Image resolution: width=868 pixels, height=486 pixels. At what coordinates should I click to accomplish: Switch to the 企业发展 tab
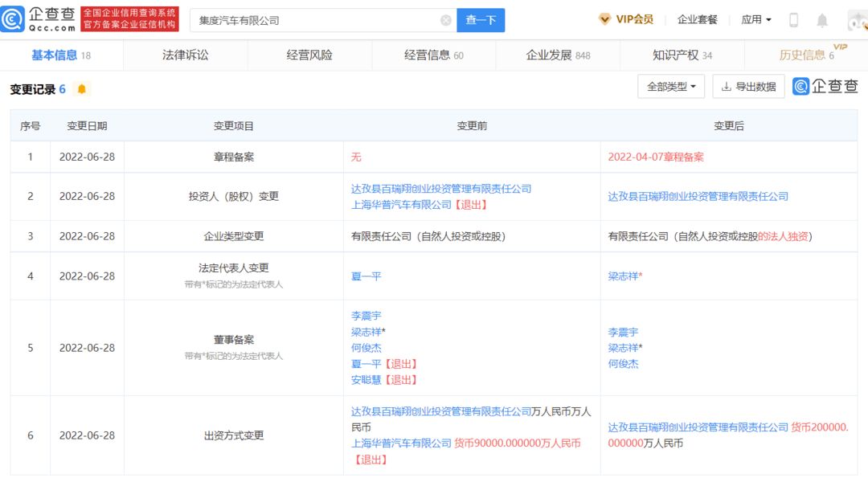tap(558, 55)
